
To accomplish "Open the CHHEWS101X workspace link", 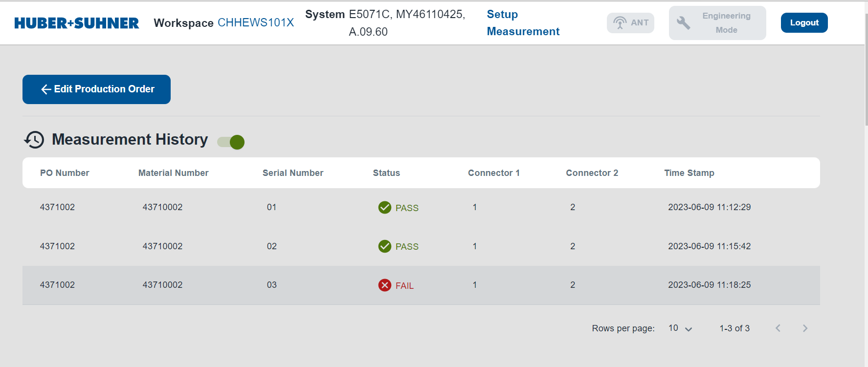I will (x=255, y=23).
